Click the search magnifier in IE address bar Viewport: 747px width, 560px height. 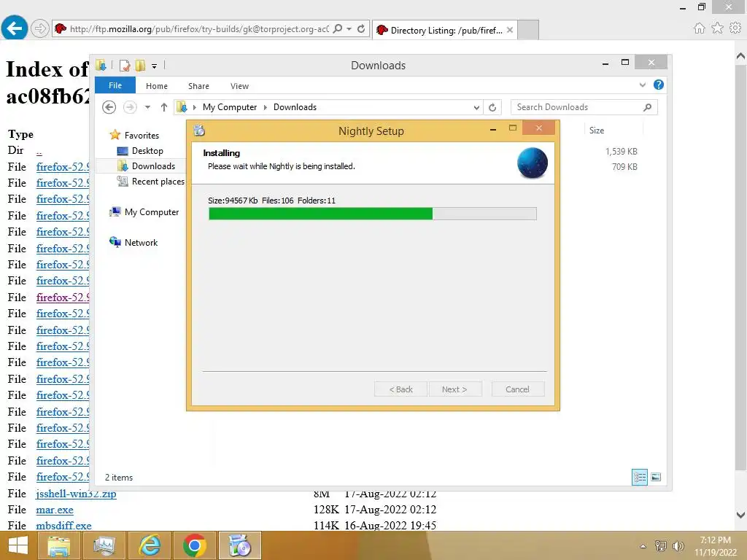337,28
